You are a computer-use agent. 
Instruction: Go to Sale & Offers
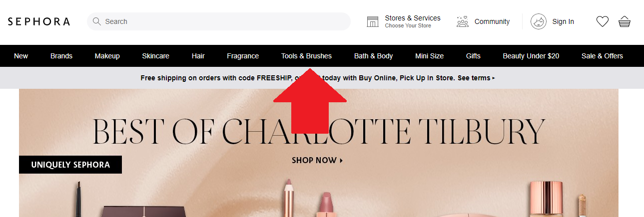(x=602, y=56)
